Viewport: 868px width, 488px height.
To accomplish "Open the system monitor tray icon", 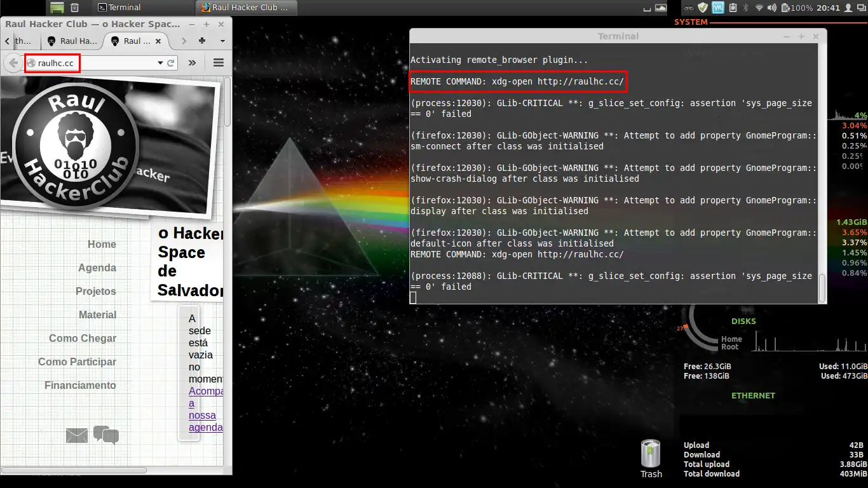I will tap(718, 8).
